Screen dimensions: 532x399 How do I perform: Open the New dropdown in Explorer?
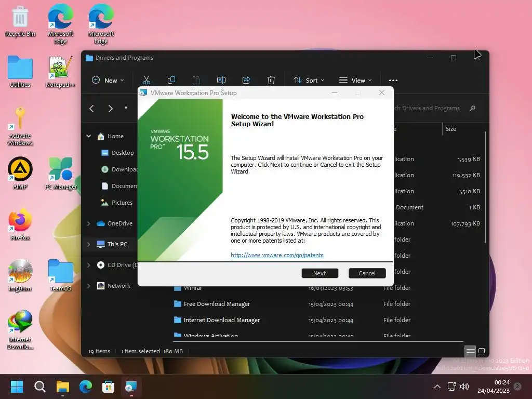108,81
